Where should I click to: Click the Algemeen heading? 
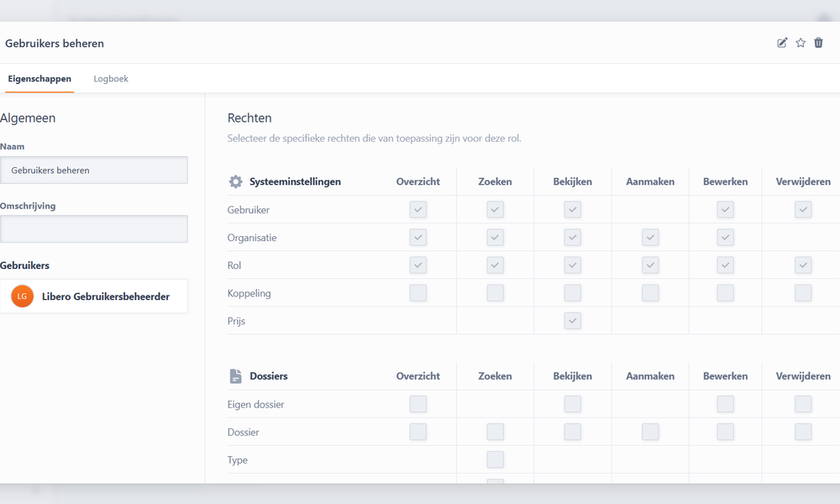click(x=28, y=118)
